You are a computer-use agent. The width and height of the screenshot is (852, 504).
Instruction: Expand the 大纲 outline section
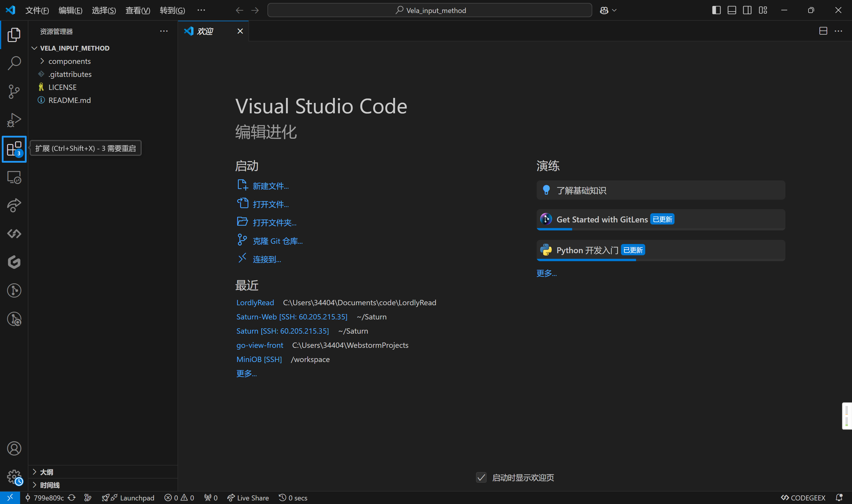103,472
